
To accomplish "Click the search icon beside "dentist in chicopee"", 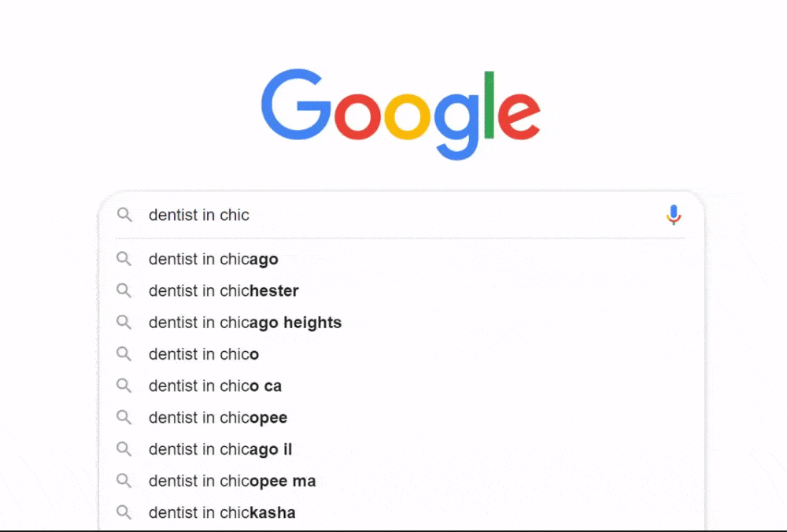I will pyautogui.click(x=124, y=417).
